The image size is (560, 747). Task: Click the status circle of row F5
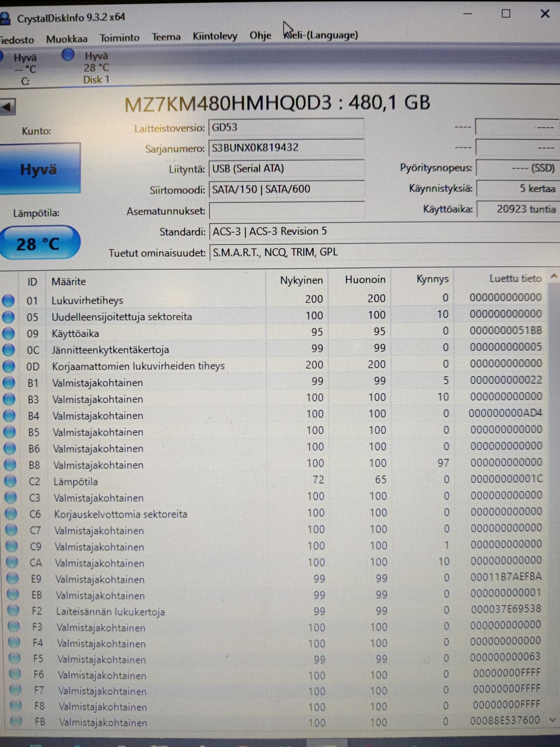[x=15, y=659]
